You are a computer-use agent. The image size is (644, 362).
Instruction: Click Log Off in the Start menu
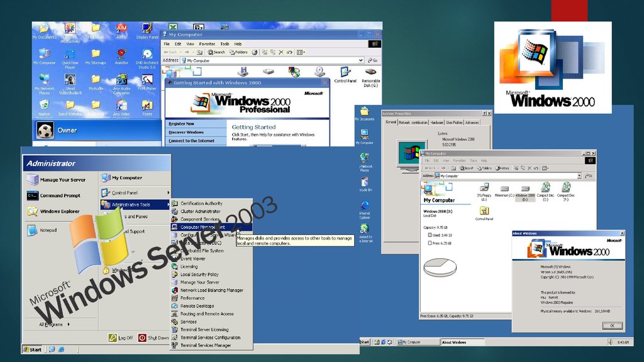pyautogui.click(x=121, y=337)
